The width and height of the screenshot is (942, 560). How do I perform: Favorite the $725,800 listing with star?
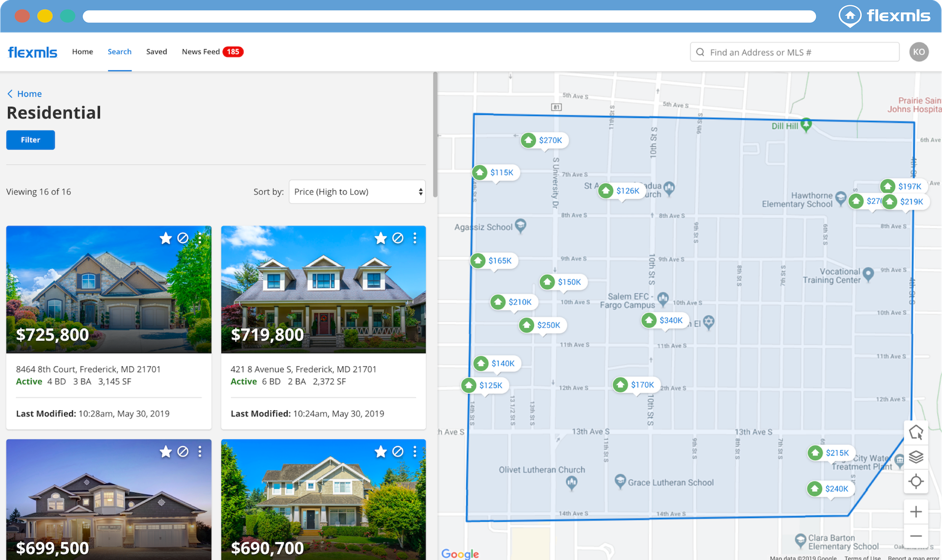166,238
